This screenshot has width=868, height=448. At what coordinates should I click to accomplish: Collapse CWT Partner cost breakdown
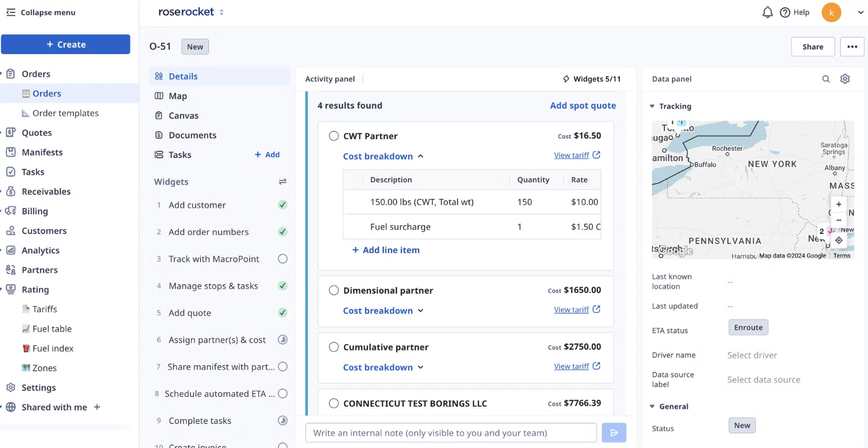coord(384,156)
